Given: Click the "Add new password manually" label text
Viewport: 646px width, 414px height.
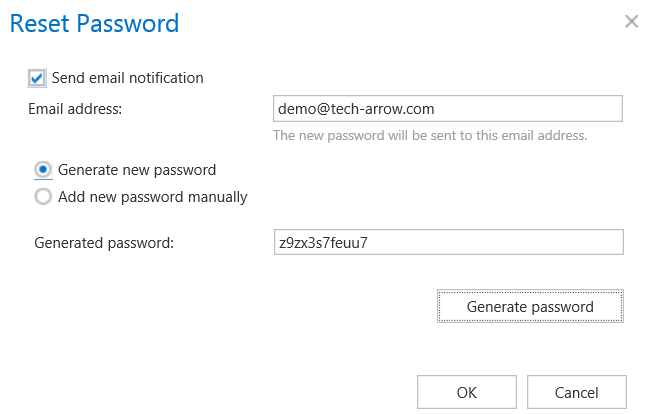Looking at the screenshot, I should coord(152,197).
